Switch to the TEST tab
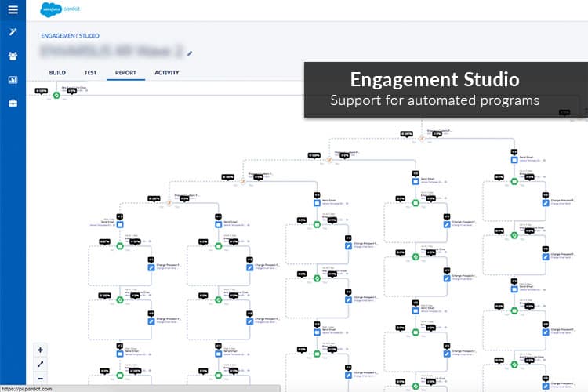The image size is (588, 392). (x=90, y=73)
